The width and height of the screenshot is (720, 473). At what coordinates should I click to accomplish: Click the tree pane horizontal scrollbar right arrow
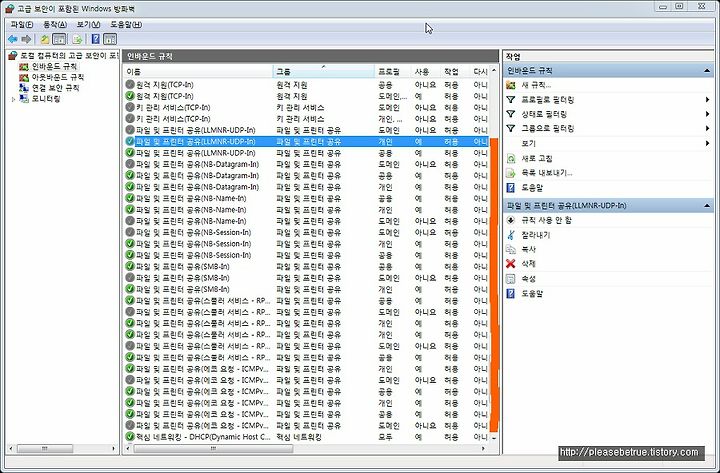pos(113,448)
